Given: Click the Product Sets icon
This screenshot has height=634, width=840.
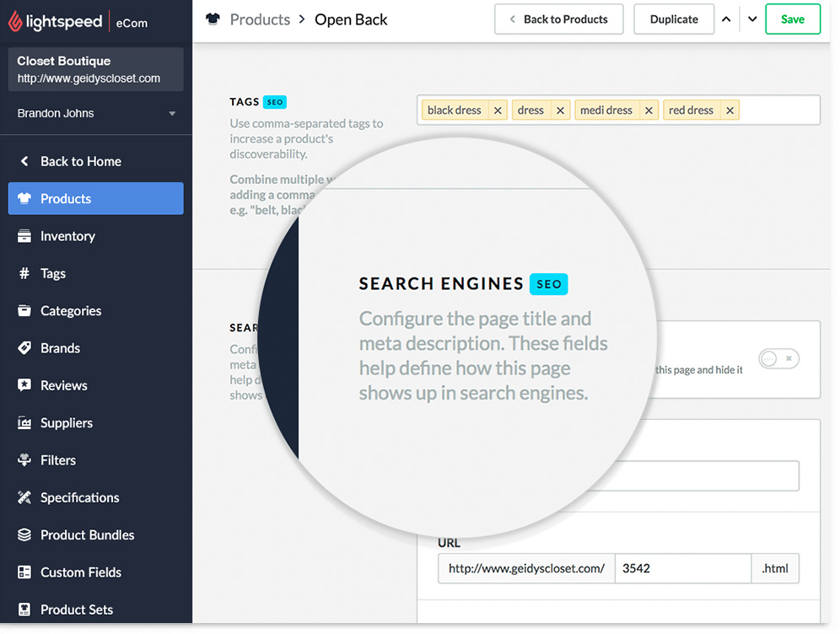Looking at the screenshot, I should coord(24,610).
